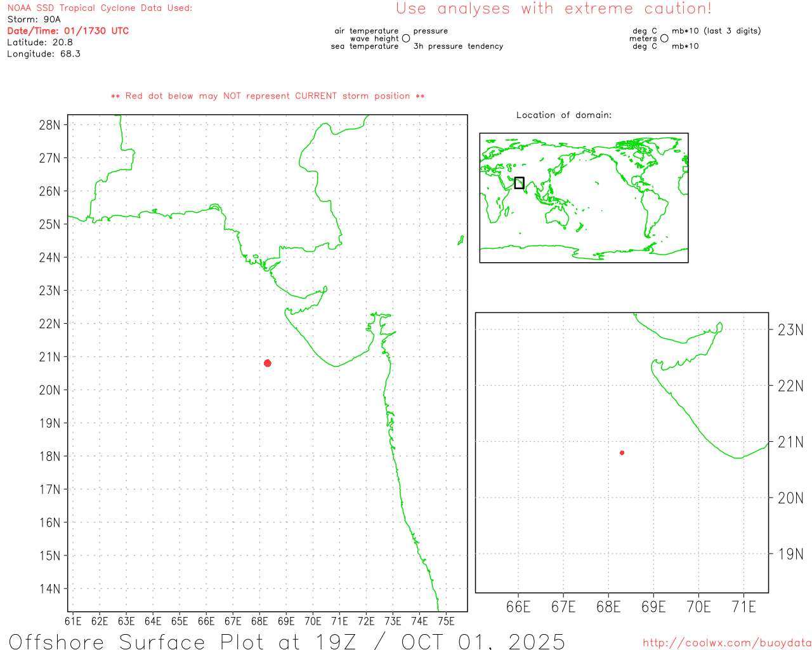Click the 'Latitude: 20.8' value

click(40, 43)
